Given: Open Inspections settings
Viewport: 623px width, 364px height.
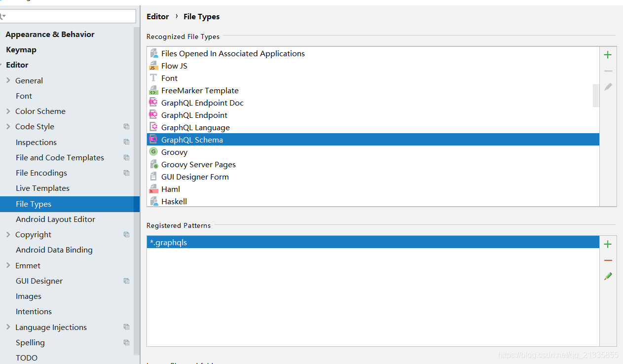Looking at the screenshot, I should pyautogui.click(x=36, y=143).
